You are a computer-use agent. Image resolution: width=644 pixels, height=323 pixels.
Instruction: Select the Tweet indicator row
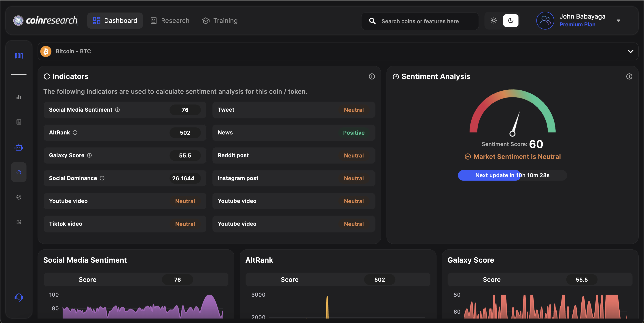[x=294, y=110]
